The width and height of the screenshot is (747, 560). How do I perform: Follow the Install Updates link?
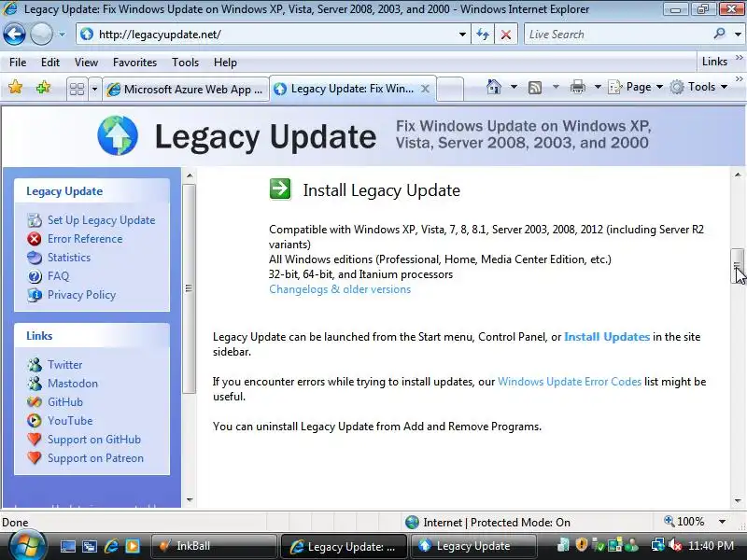click(x=606, y=337)
